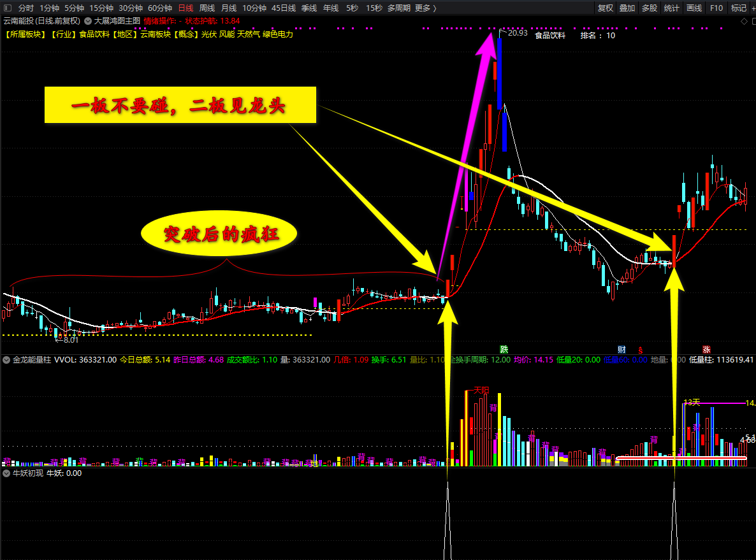
Task: Click the 换手: 6.51 turnover value
Action: click(x=389, y=359)
